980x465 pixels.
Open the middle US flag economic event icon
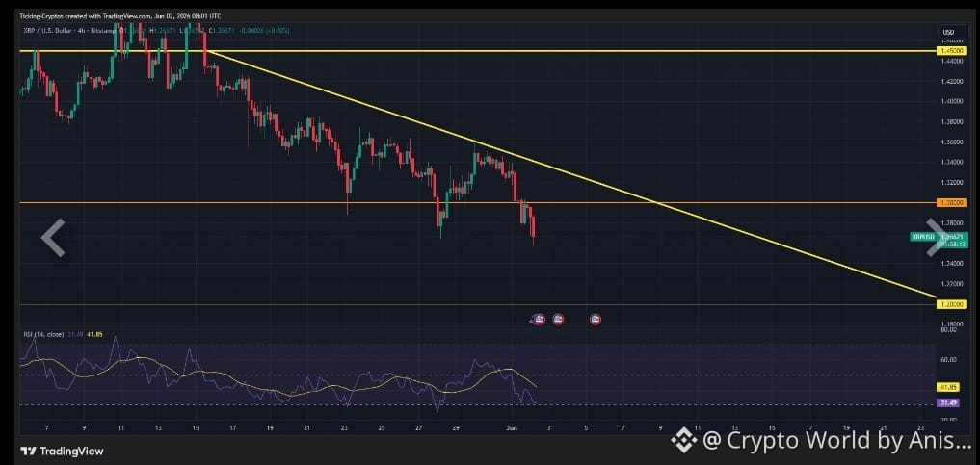tap(558, 320)
